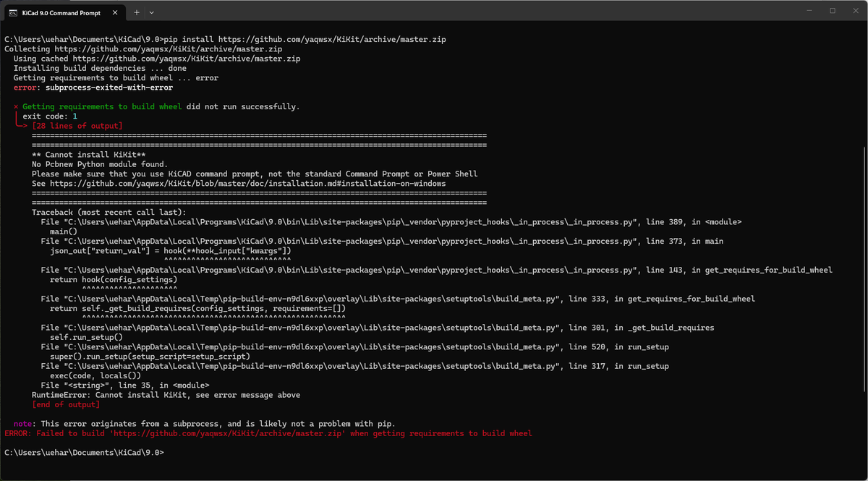Screen dimensions: 868x481
Task: Maximize the terminal window
Action: click(x=833, y=11)
